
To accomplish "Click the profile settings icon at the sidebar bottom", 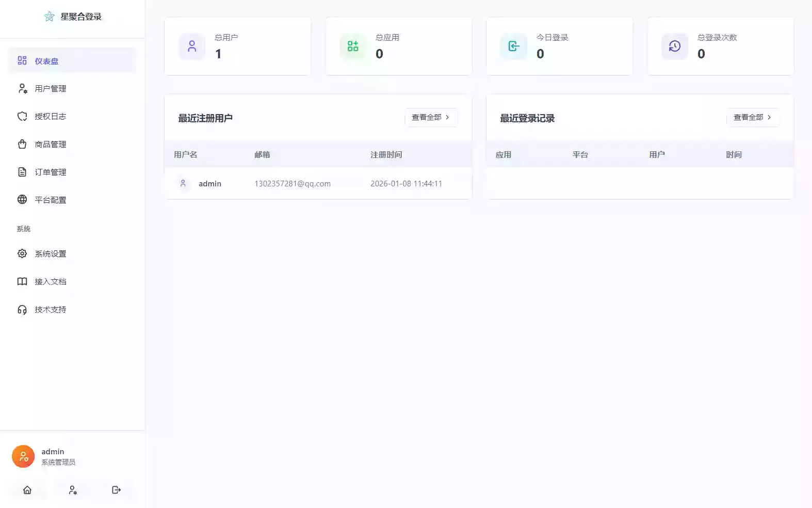I will coord(73,490).
